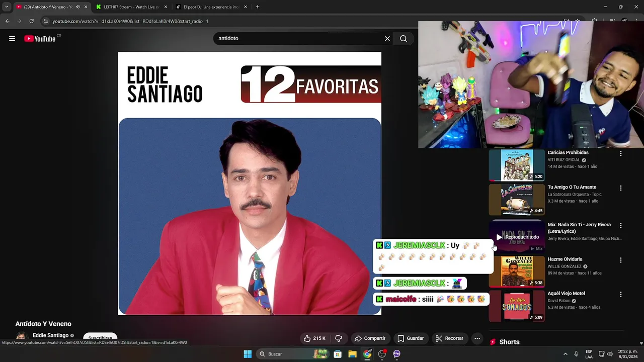Open Eddie Santiago channel name link

(x=50, y=335)
